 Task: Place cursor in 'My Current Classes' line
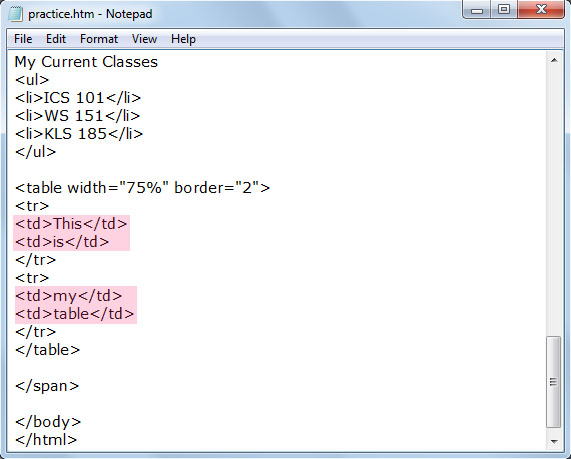coord(86,62)
